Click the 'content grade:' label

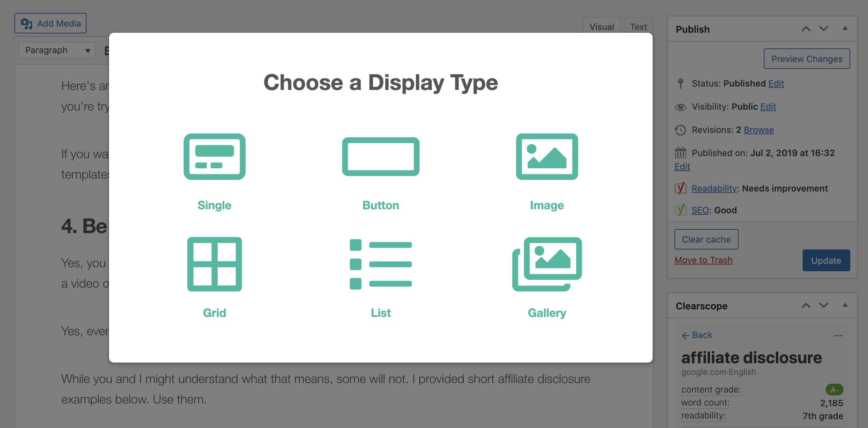(x=711, y=389)
